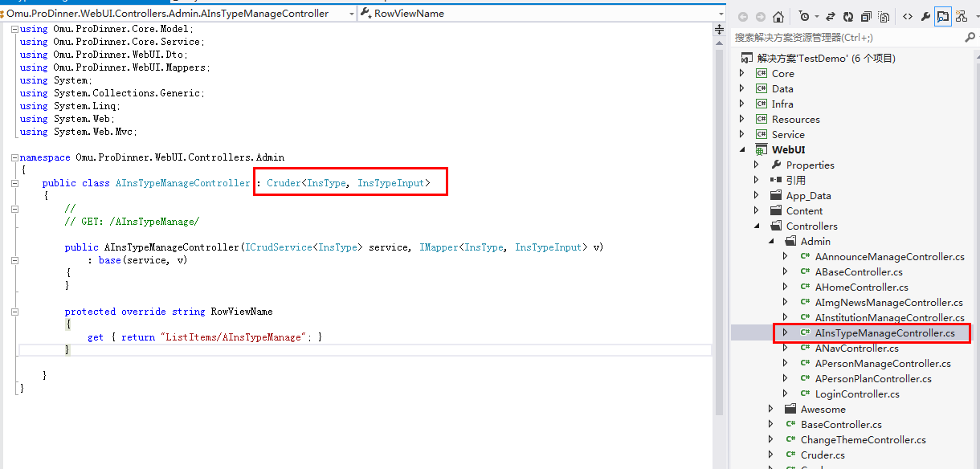Expand the App_Data folder
The image size is (980, 469).
click(x=757, y=195)
